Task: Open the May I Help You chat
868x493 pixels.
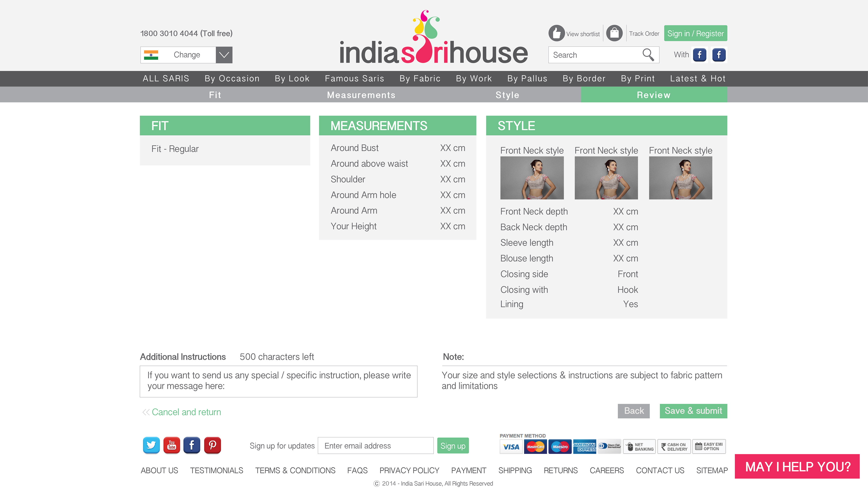Action: 797,467
